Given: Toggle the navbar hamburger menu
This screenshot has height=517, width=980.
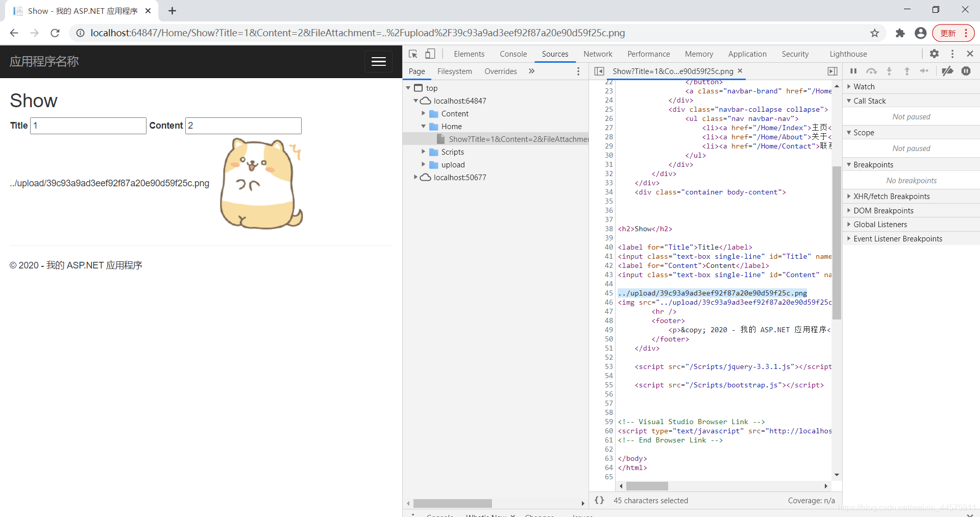Looking at the screenshot, I should (x=378, y=62).
